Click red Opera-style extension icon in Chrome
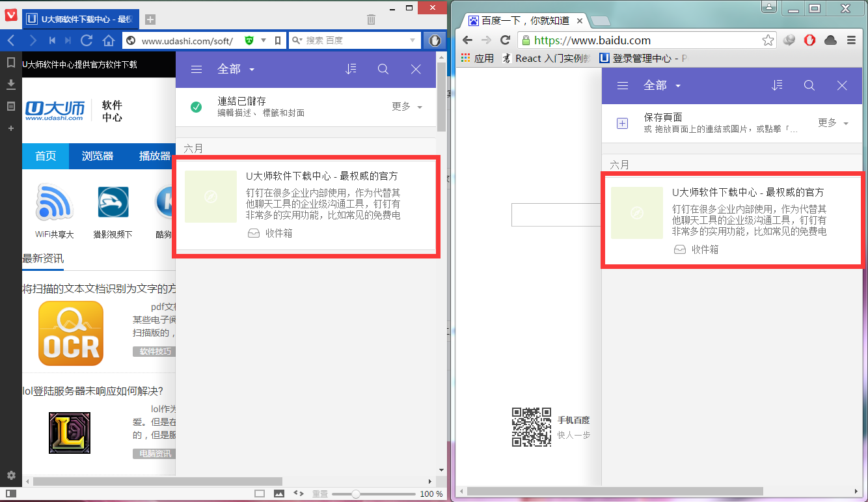This screenshot has width=868, height=502. click(810, 40)
